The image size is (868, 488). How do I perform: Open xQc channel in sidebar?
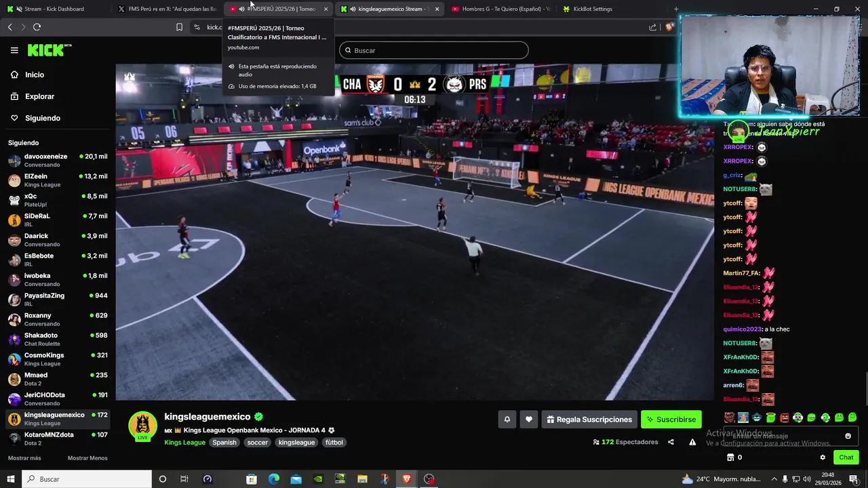[58, 200]
